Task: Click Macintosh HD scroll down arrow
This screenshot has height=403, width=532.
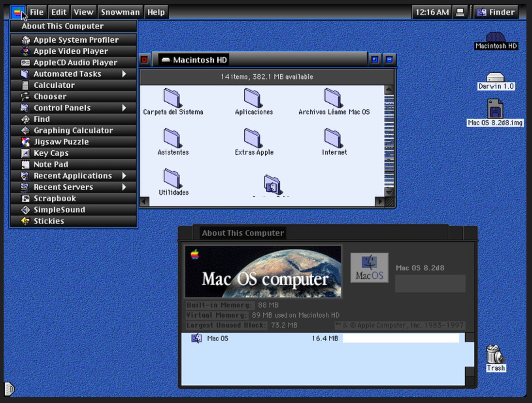Action: point(389,192)
